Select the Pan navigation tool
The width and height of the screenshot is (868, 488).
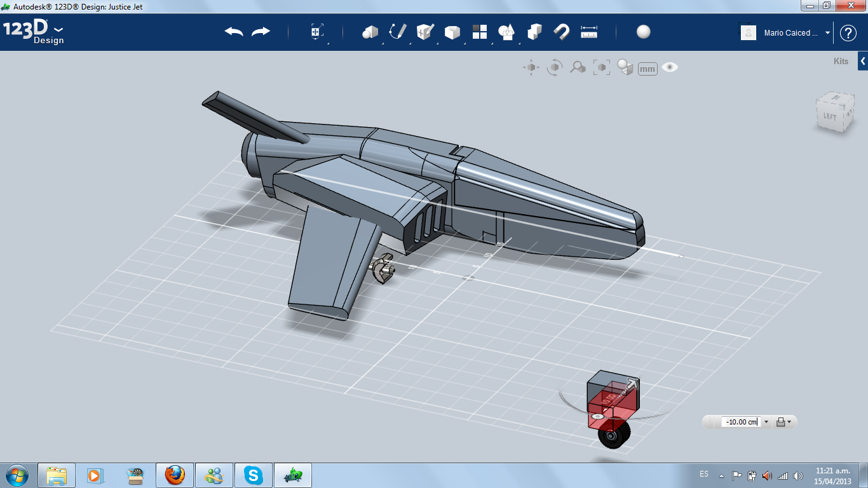click(x=531, y=67)
